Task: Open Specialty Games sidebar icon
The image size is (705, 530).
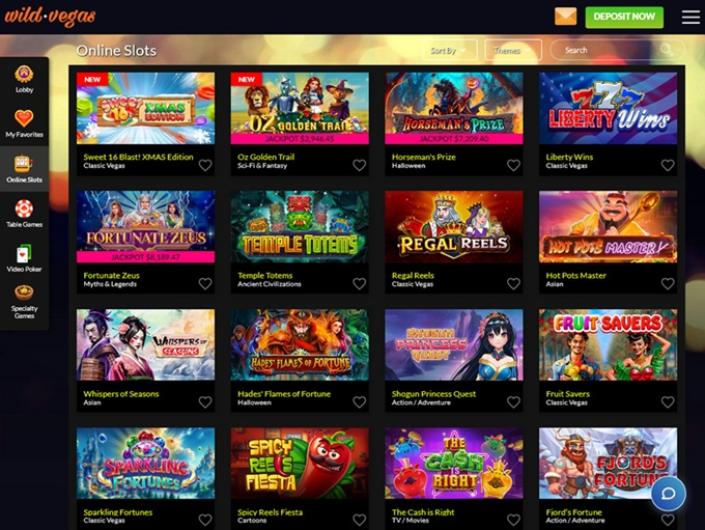Action: pyautogui.click(x=24, y=292)
